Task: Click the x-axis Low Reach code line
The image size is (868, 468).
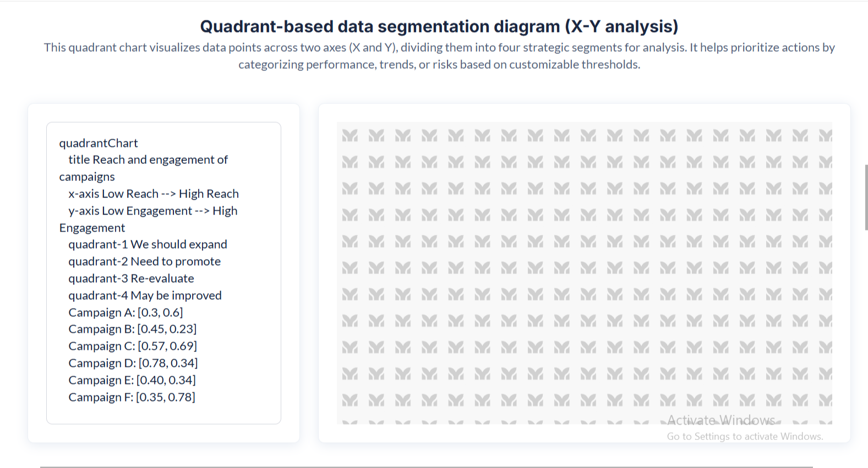Action: [x=153, y=194]
